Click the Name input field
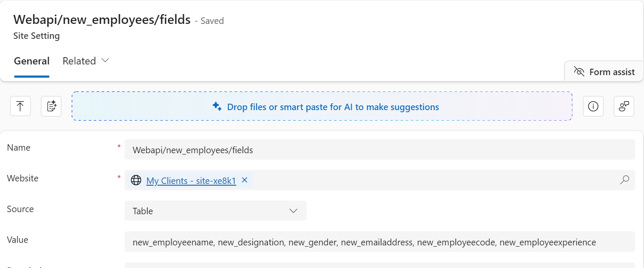644x268 pixels. click(x=380, y=149)
